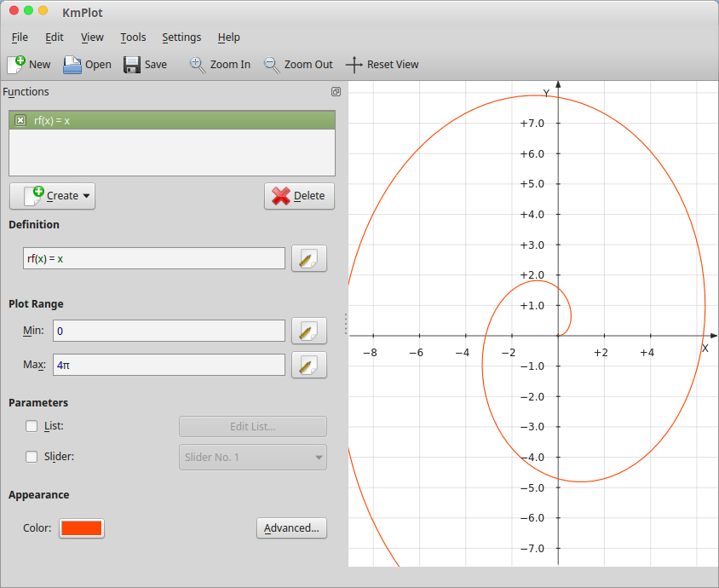Enable the Parameters List checkbox
Screen dimensions: 719x588
(32, 426)
